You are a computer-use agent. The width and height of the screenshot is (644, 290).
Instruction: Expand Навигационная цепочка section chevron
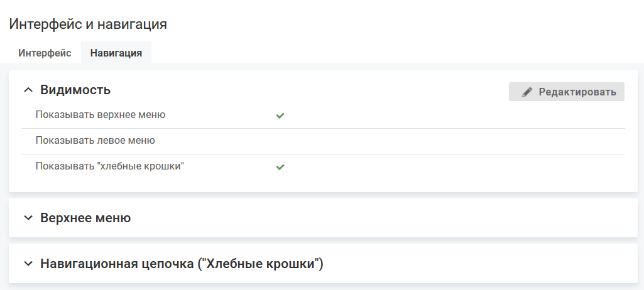(x=28, y=263)
